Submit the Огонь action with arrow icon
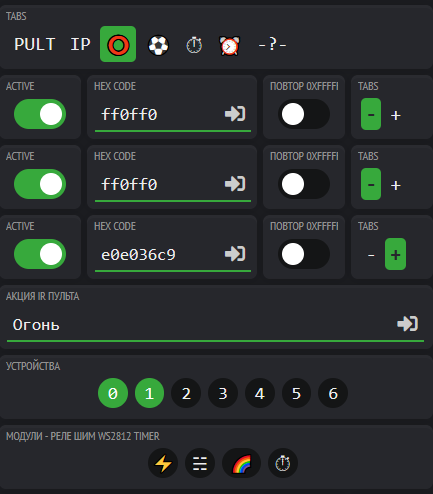This screenshot has width=433, height=494. click(x=408, y=324)
